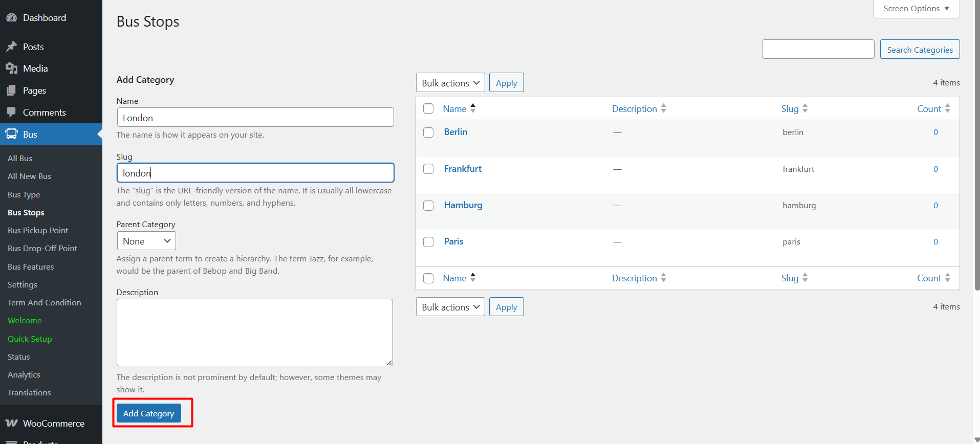Open the top Bulk actions dropdown
The image size is (980, 444).
(x=450, y=83)
